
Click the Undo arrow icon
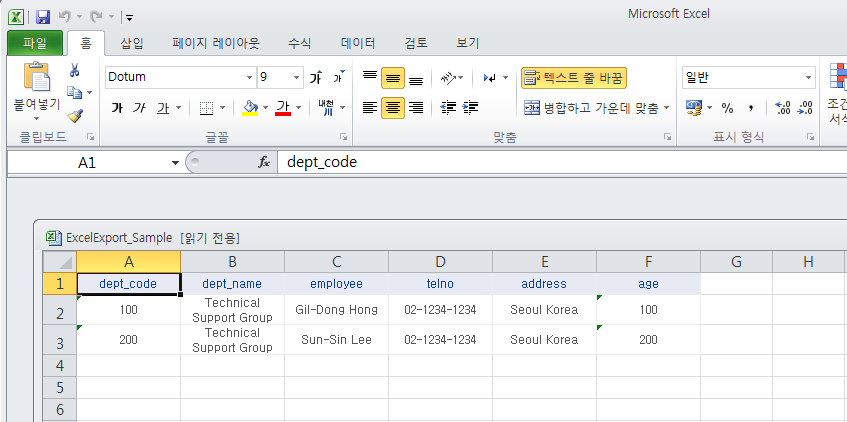pos(64,17)
